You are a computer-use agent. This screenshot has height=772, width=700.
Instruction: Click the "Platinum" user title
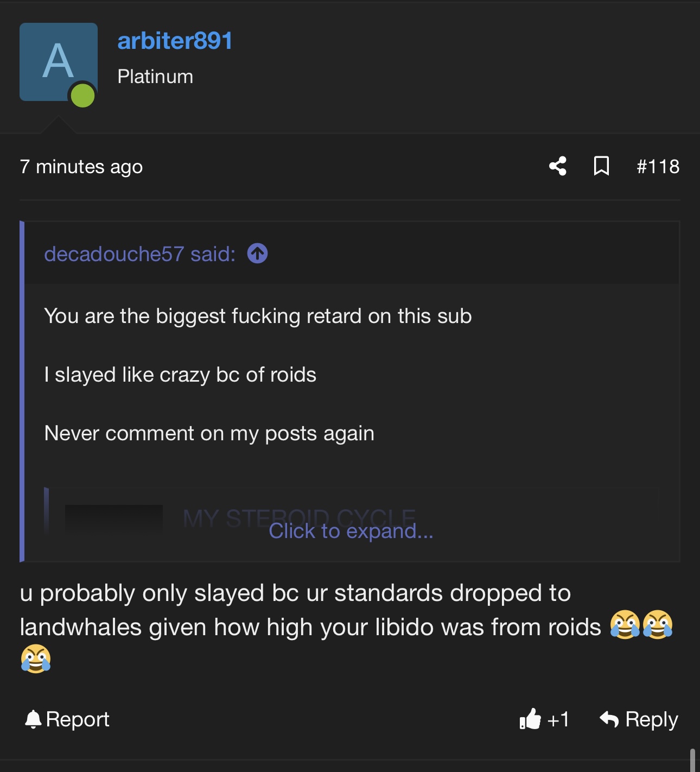click(155, 77)
